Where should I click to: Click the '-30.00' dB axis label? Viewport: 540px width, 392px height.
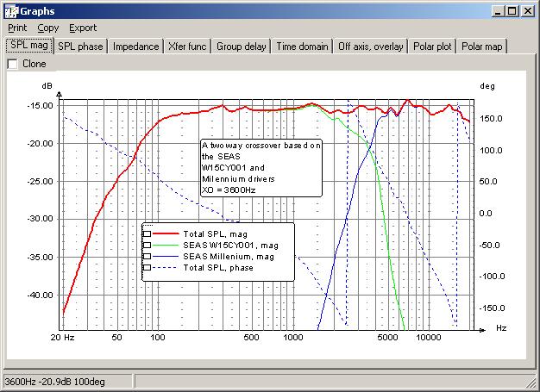pos(41,219)
